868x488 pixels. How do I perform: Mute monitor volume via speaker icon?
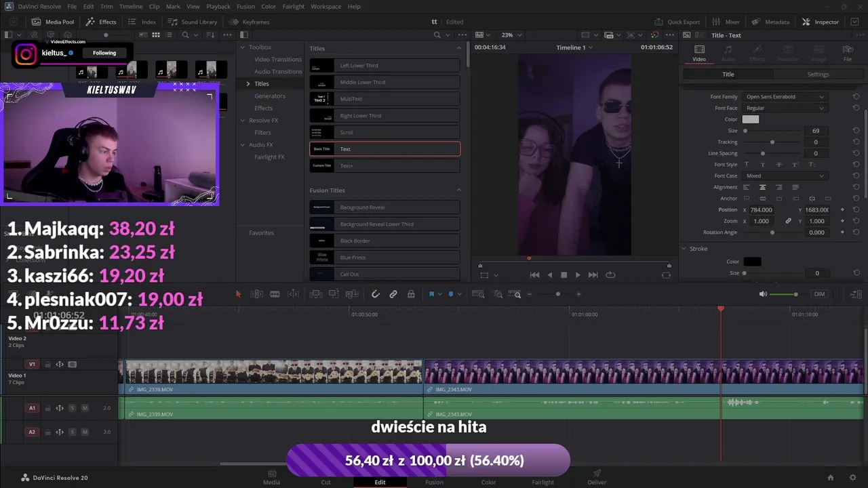(x=763, y=294)
